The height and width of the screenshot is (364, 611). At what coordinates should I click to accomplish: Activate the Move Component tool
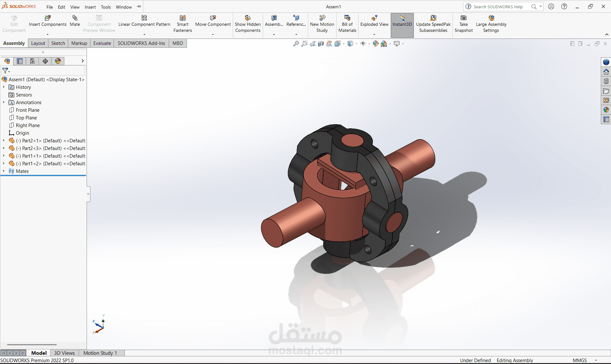tap(213, 21)
